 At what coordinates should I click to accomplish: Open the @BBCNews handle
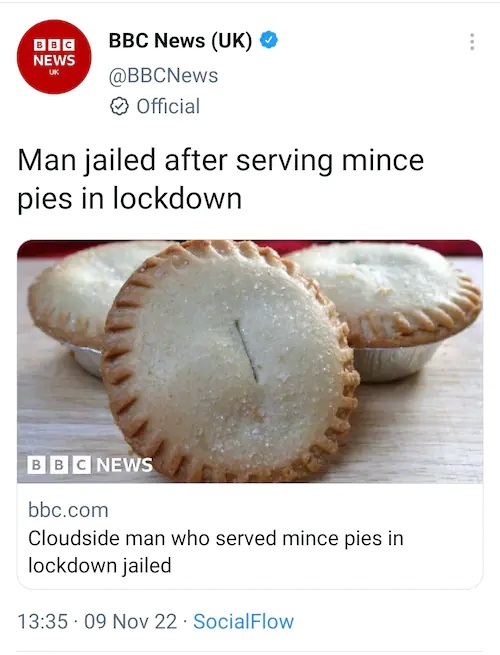point(163,76)
